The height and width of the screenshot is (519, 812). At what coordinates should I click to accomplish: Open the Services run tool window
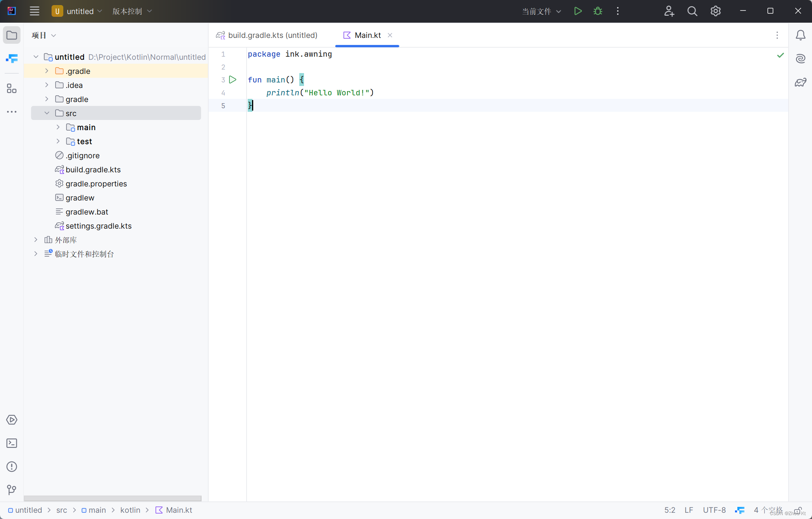click(x=12, y=420)
